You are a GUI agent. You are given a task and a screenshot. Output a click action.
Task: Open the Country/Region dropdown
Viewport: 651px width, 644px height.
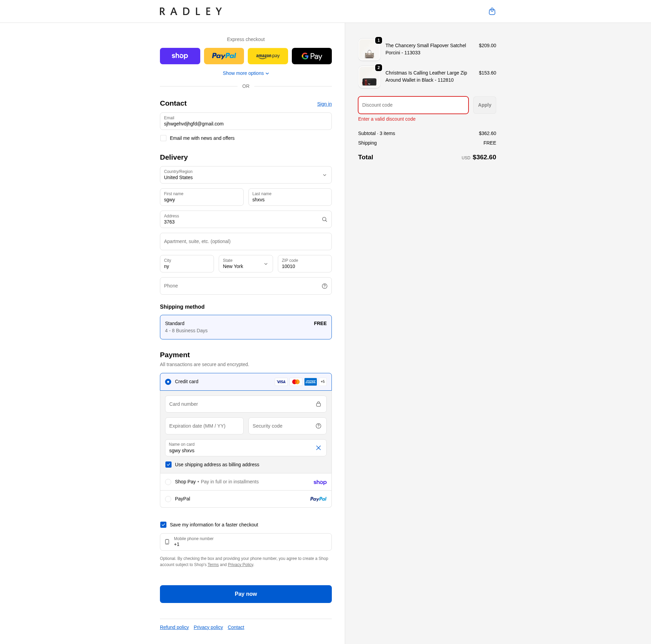point(245,175)
